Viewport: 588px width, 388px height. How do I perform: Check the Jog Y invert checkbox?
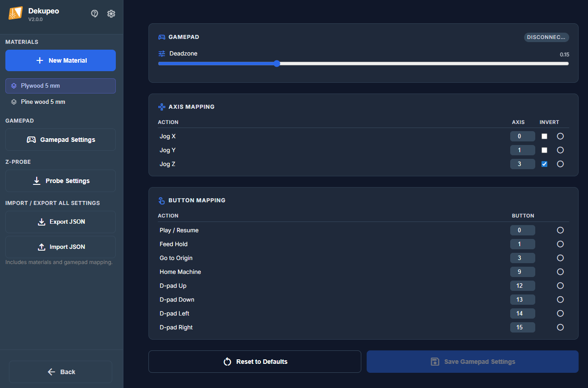click(544, 150)
